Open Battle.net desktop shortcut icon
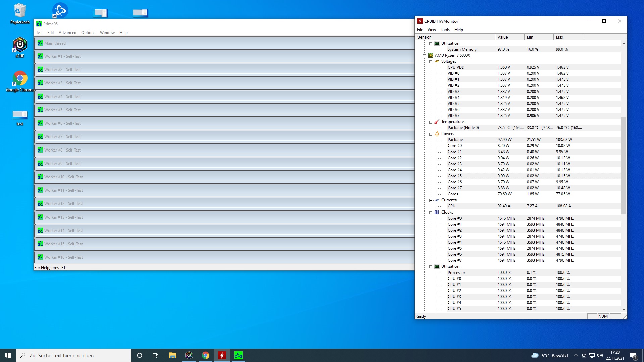This screenshot has width=644, height=362. (60, 11)
